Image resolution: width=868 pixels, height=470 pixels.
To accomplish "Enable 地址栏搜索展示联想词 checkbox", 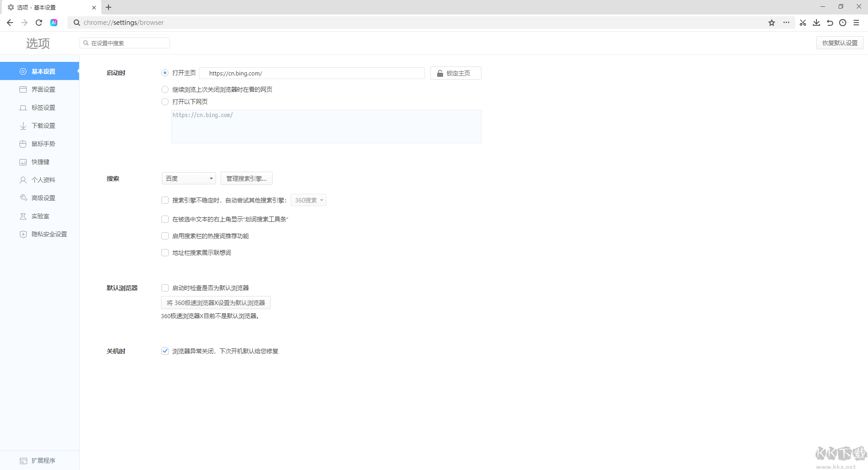I will [x=165, y=253].
